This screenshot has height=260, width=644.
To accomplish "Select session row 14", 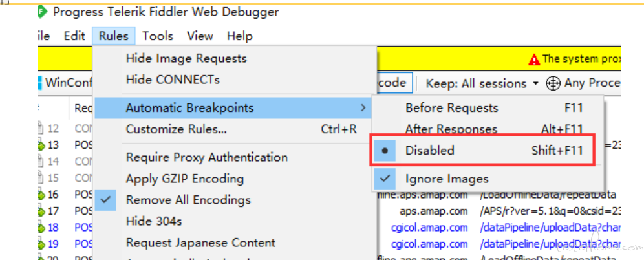I will point(65,162).
